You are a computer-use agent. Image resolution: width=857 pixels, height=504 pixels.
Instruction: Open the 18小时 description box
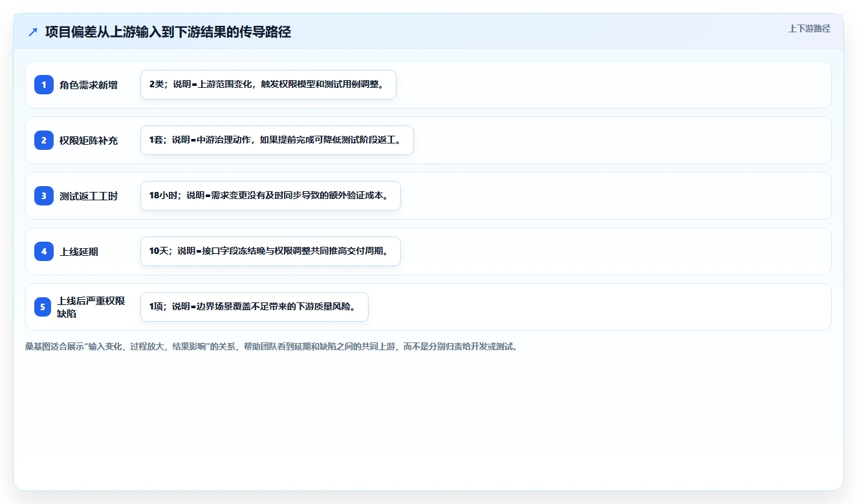click(x=270, y=196)
